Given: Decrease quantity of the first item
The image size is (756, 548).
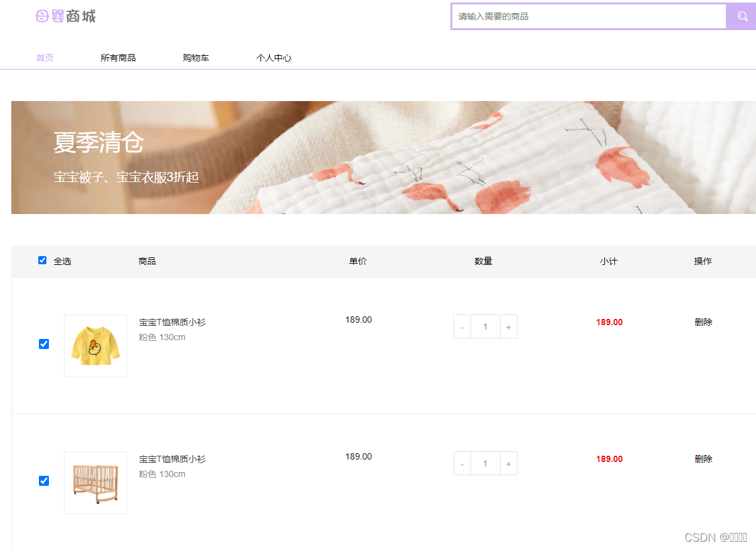Looking at the screenshot, I should 462,326.
